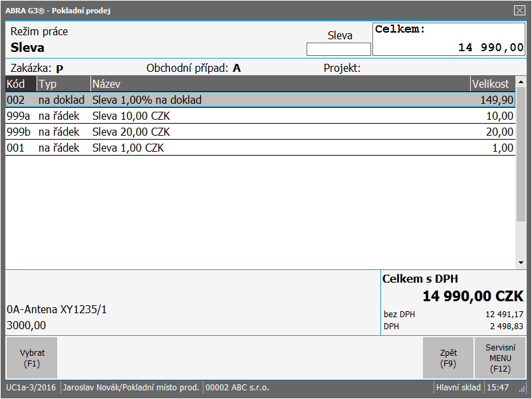Click into the Sleva input field
This screenshot has height=399, width=532.
click(x=338, y=49)
